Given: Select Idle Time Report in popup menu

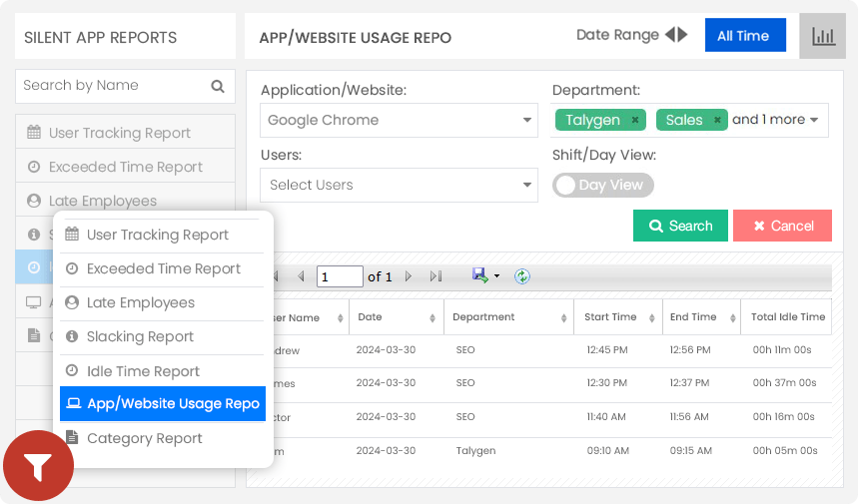Looking at the screenshot, I should [162, 371].
